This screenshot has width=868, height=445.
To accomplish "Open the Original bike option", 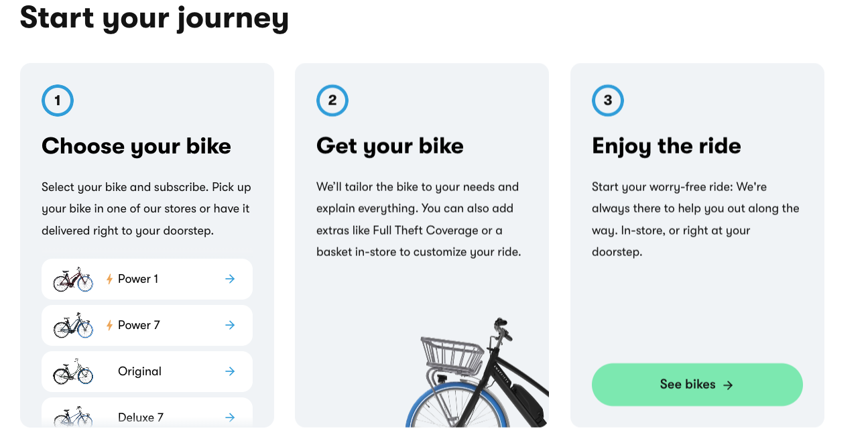I will [147, 371].
